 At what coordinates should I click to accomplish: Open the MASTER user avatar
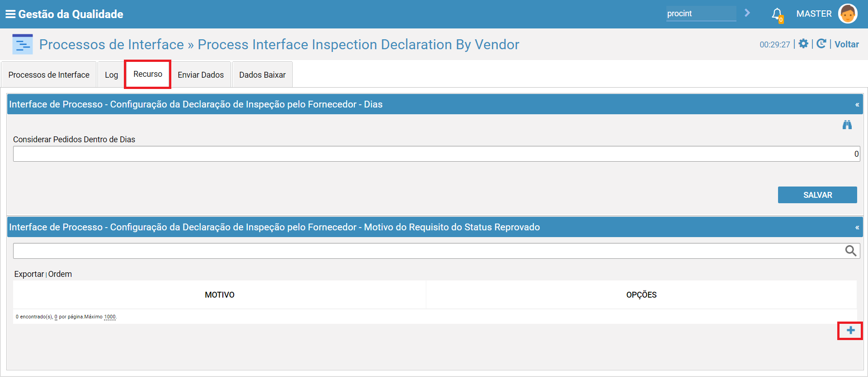(x=848, y=14)
